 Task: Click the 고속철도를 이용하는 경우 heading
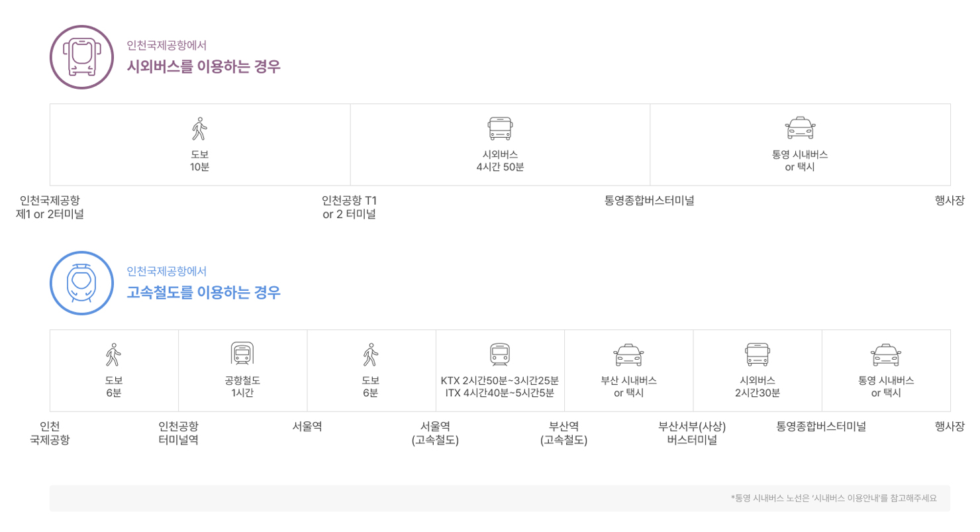(204, 292)
